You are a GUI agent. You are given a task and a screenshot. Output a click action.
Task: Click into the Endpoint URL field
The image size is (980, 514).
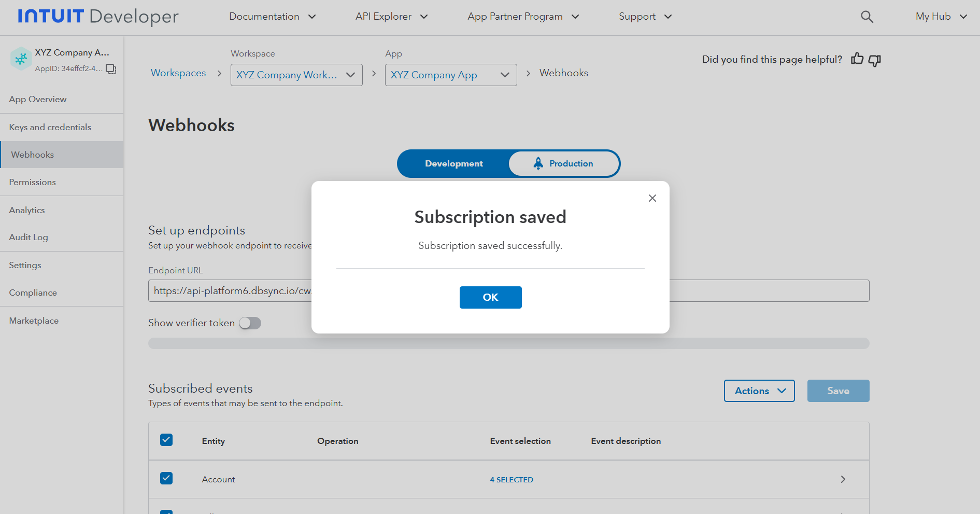click(231, 291)
